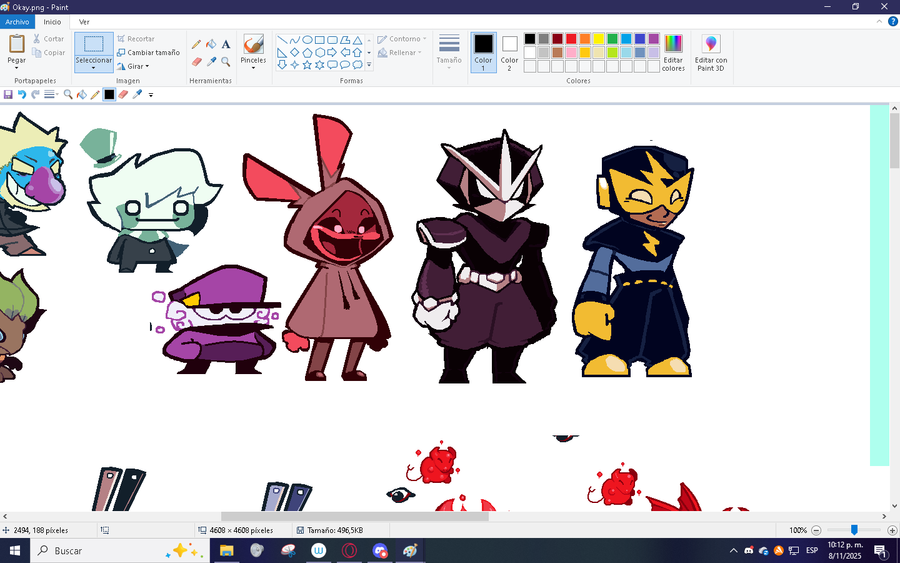Open the Archivo menu
The width and height of the screenshot is (900, 563).
pyautogui.click(x=17, y=22)
